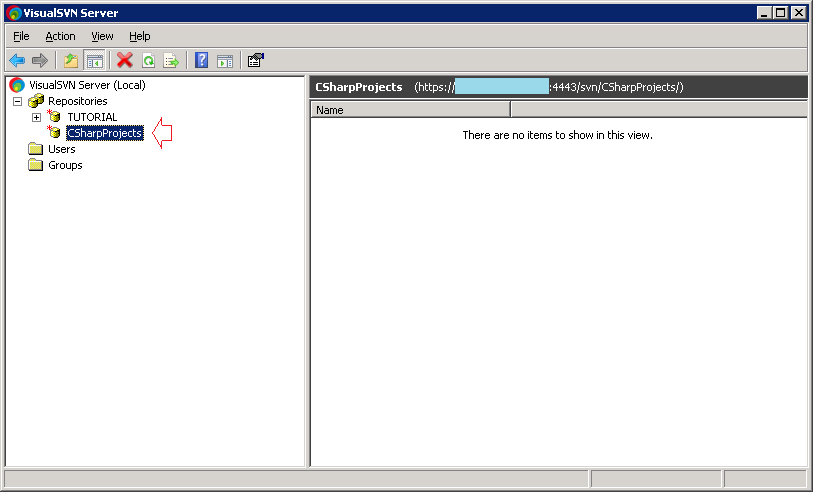
Task: Click the Name column header
Action: 410,110
